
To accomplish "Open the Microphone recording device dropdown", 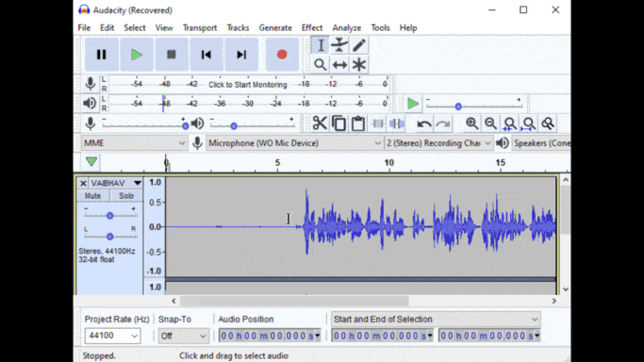I will click(x=294, y=143).
